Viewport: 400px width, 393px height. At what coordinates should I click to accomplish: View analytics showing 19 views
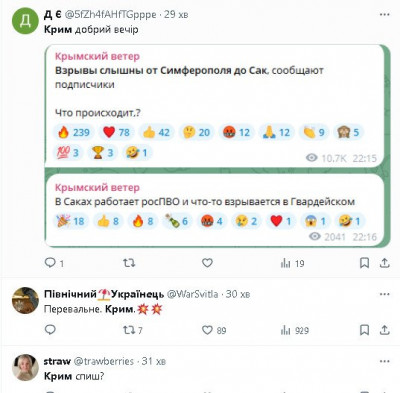click(x=292, y=264)
